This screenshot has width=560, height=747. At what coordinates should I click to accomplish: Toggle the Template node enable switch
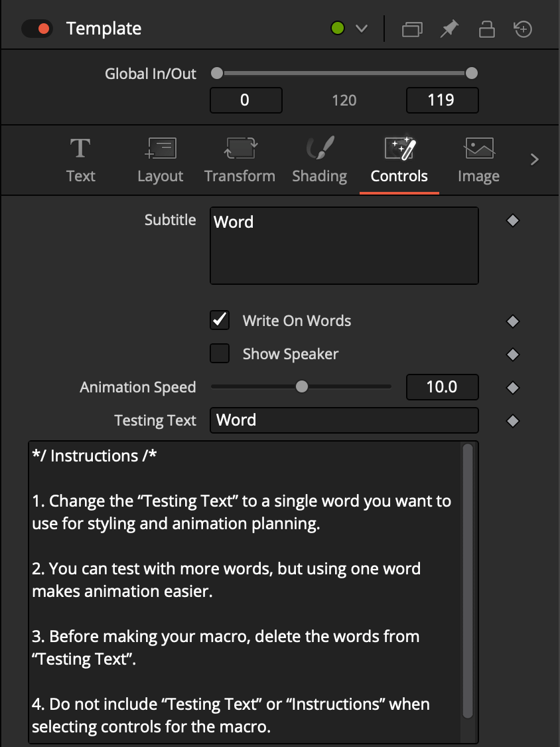click(x=36, y=29)
